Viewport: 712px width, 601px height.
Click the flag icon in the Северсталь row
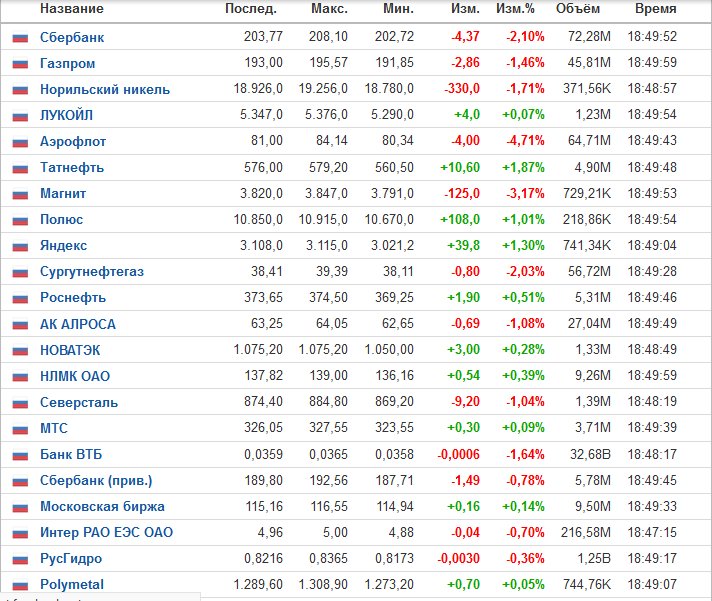[20, 403]
